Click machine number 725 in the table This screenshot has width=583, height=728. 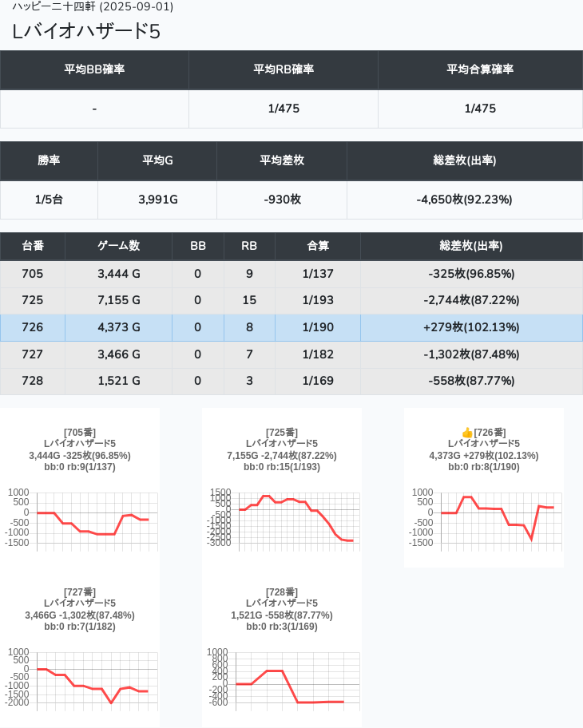[x=33, y=300]
